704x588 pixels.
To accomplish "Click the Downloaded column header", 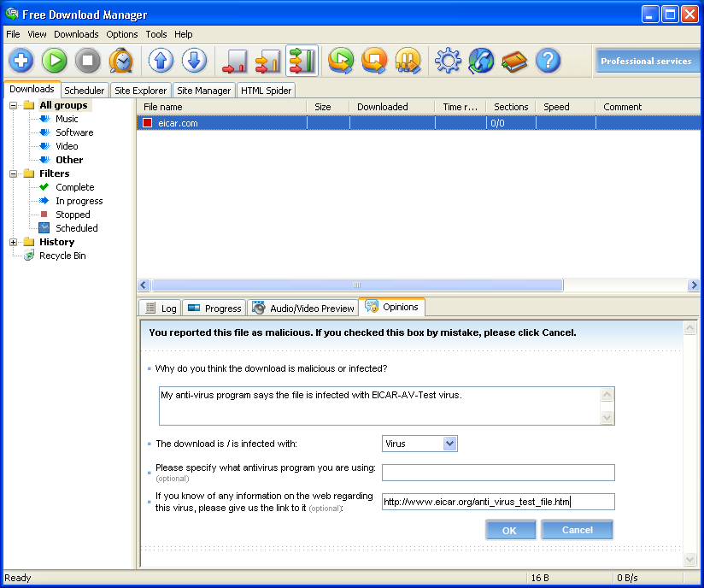I will 392,107.
